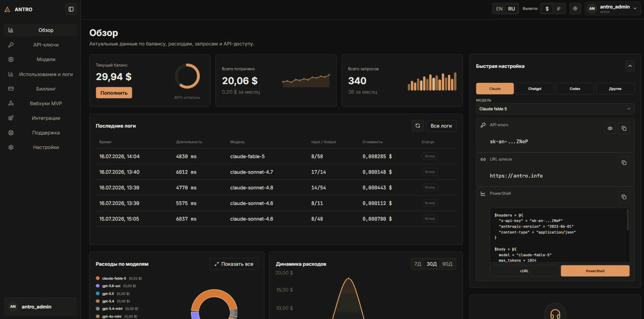
Task: Toggle the light/dark theme sun icon
Action: coord(575,8)
